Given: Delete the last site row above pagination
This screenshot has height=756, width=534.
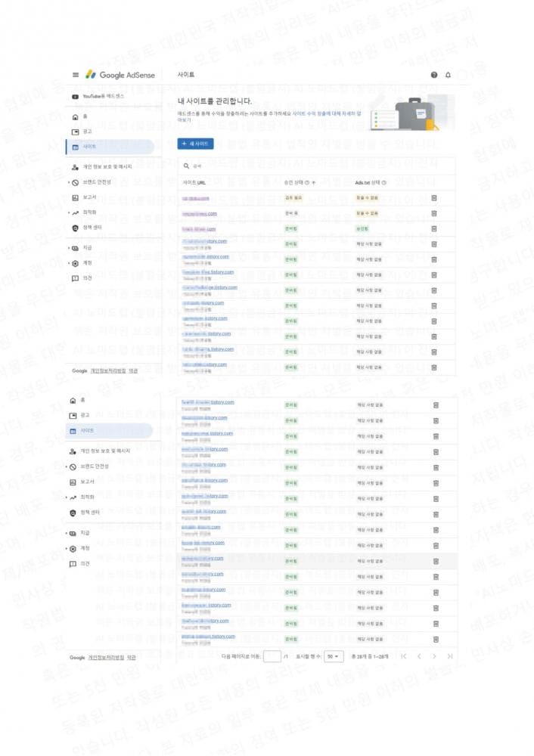Looking at the screenshot, I should (436, 640).
